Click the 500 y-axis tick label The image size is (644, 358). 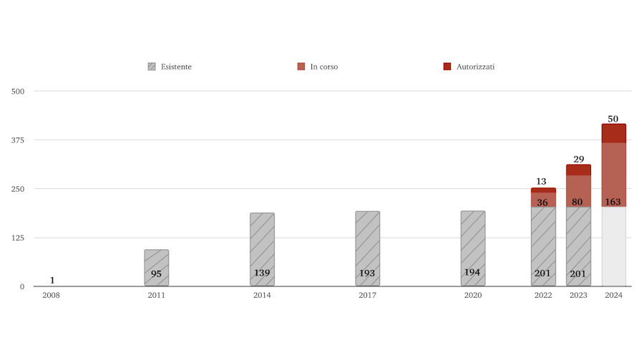(18, 91)
